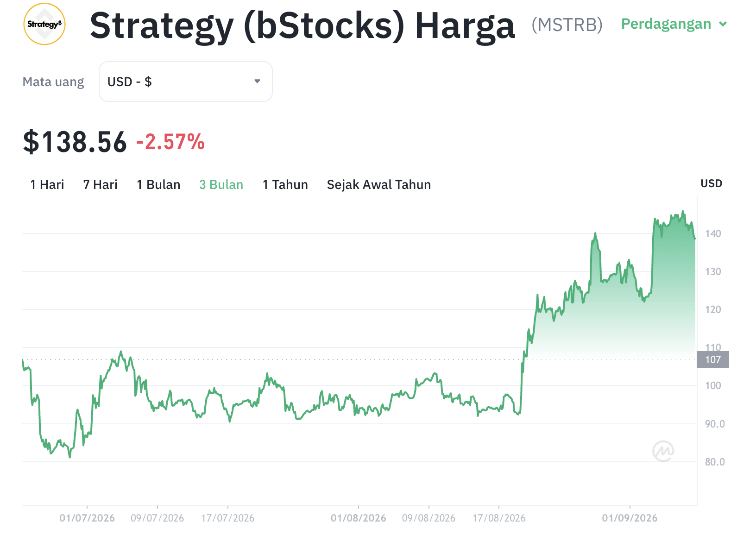Click the 01/07/2026 date axis label
This screenshot has width=756, height=541.
tap(87, 518)
